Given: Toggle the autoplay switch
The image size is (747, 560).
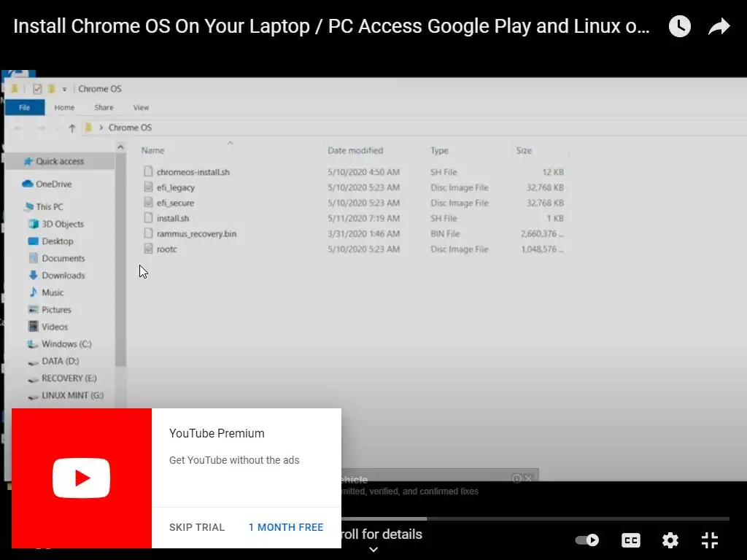Looking at the screenshot, I should point(587,540).
